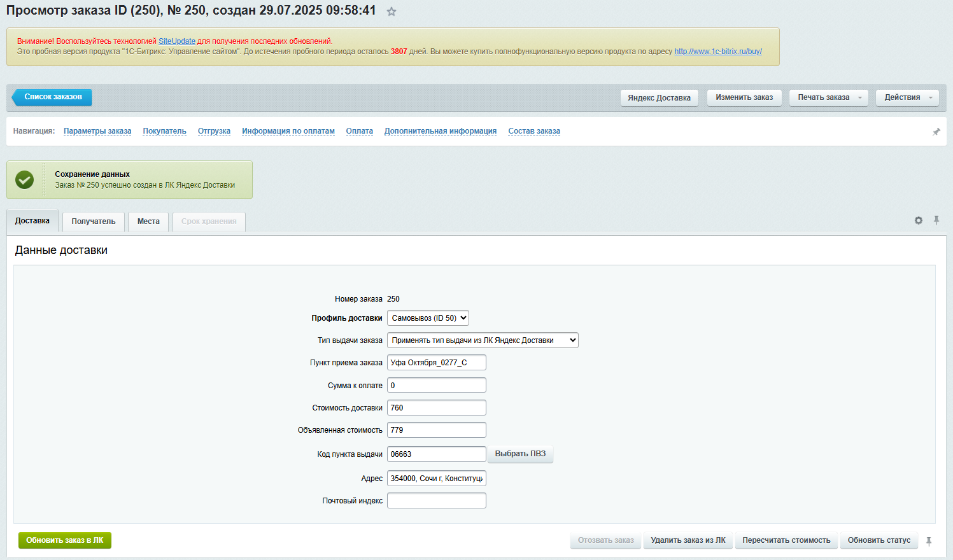Click Удалить заказ из ЛК button
Image resolution: width=953 pixels, height=560 pixels.
click(x=688, y=540)
